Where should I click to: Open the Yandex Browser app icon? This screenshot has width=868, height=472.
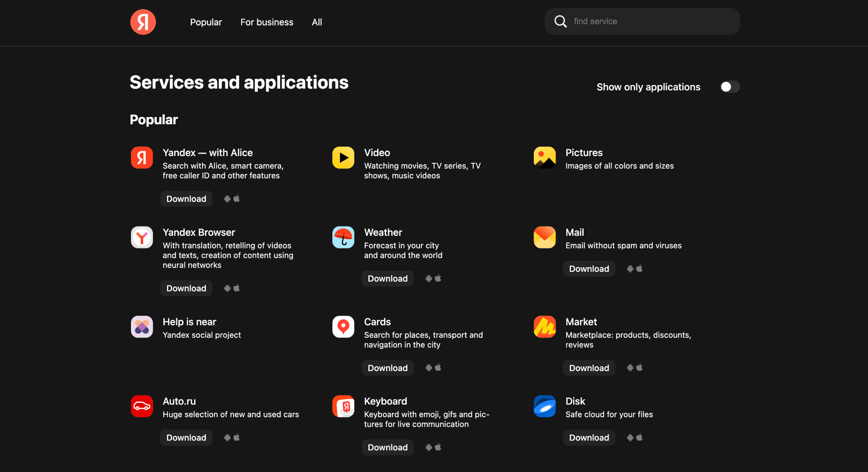click(x=142, y=237)
